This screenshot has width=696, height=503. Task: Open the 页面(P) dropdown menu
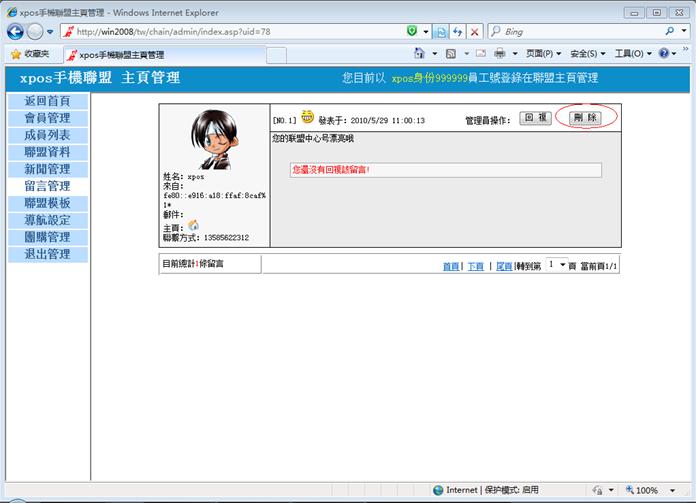tap(543, 54)
